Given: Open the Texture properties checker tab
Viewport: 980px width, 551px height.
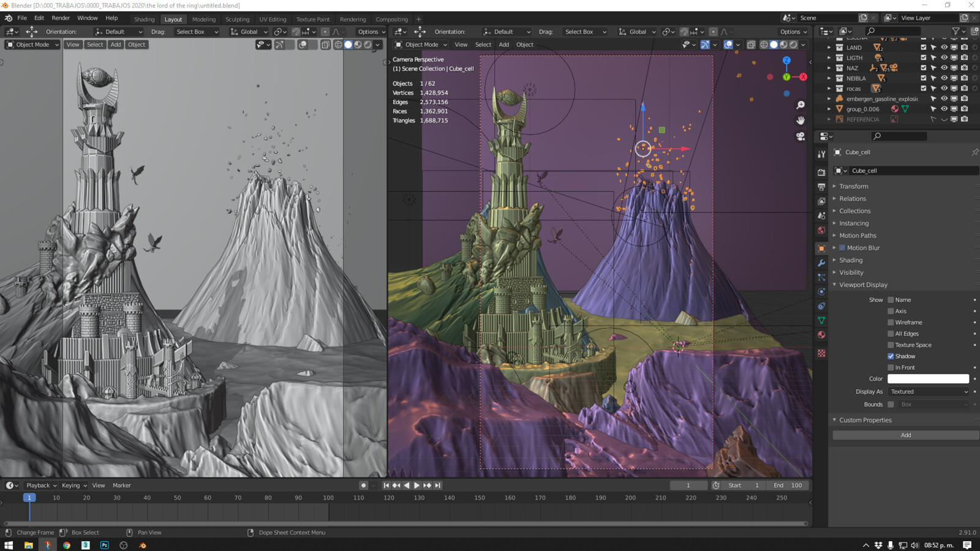Looking at the screenshot, I should [x=821, y=353].
